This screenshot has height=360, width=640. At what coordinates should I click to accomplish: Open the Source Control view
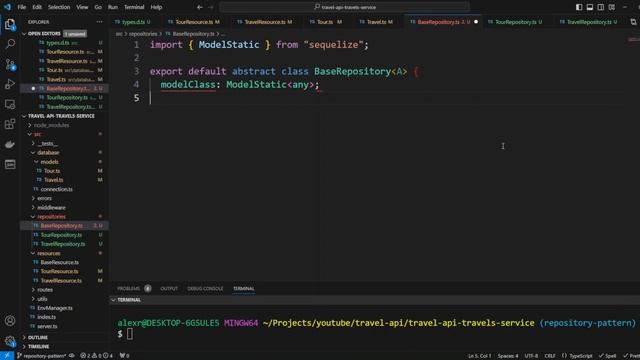click(10, 64)
